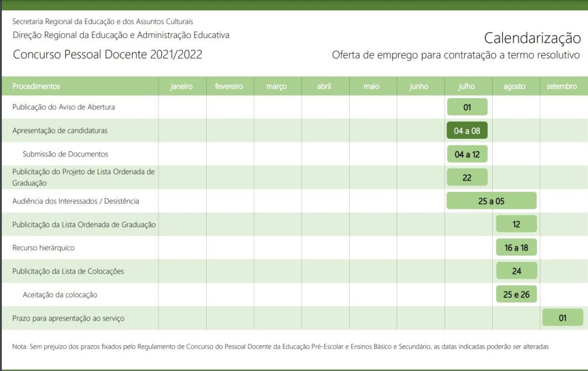588x371 pixels.
Task: Select 'Submissão de Documentos' sub-item
Action: pos(65,154)
